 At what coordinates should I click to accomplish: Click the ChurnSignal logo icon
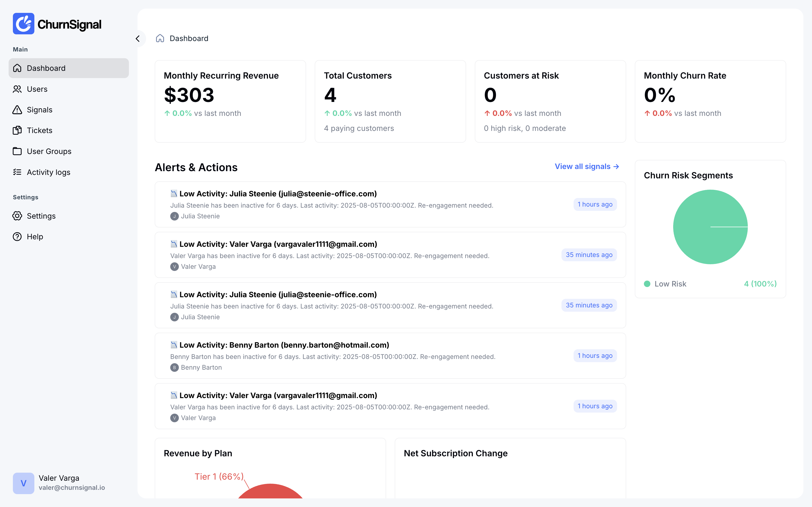coord(23,24)
